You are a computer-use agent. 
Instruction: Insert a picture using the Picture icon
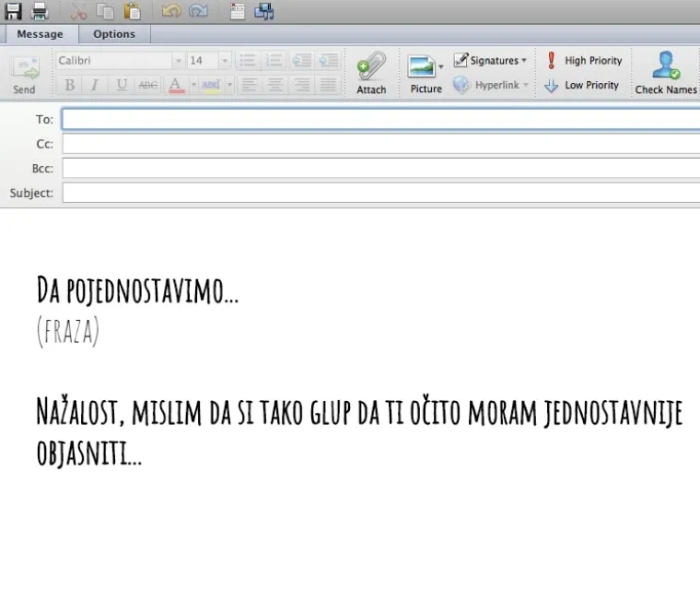425,72
